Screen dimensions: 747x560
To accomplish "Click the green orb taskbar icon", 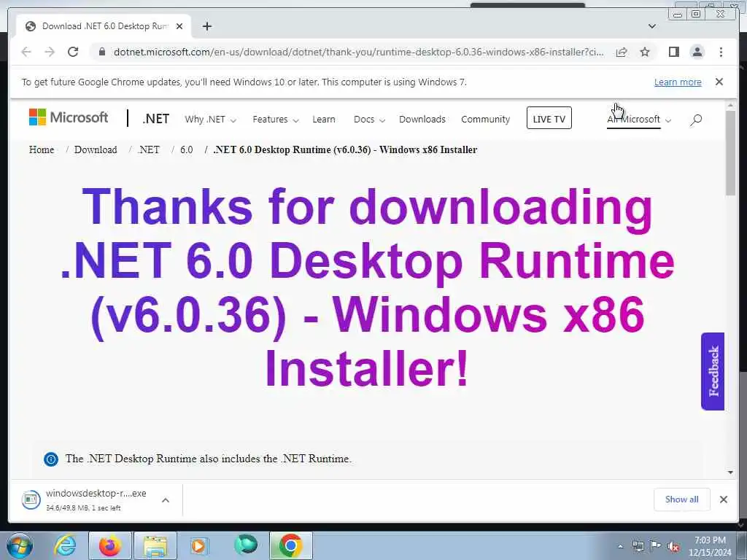I will click(x=246, y=545).
